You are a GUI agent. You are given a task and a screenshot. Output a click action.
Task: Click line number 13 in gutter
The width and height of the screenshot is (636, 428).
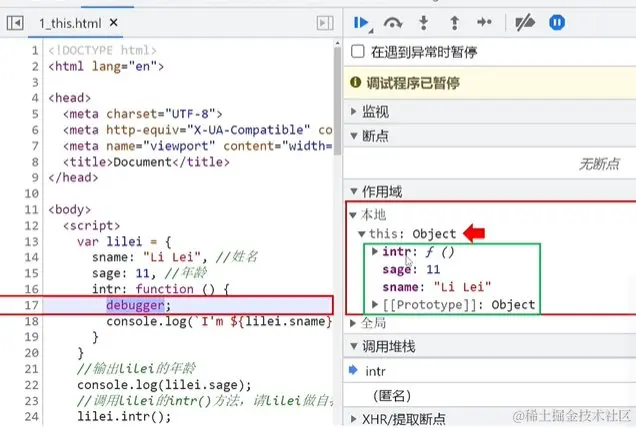pos(31,242)
